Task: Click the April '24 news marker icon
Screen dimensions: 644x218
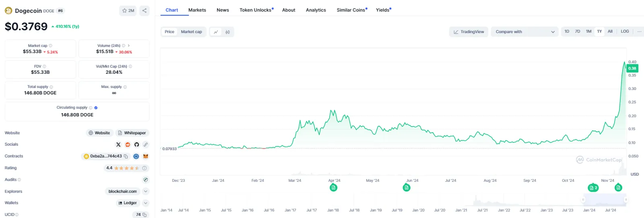Action: (x=333, y=187)
